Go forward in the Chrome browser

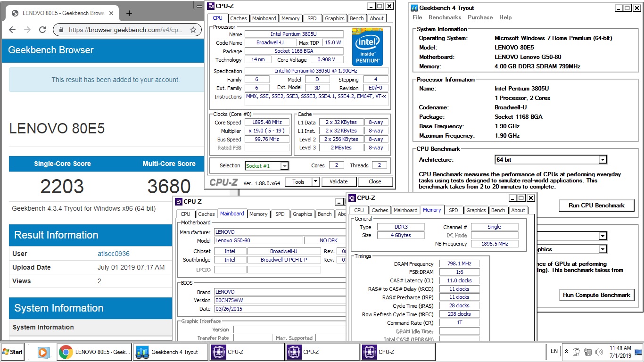point(27,30)
